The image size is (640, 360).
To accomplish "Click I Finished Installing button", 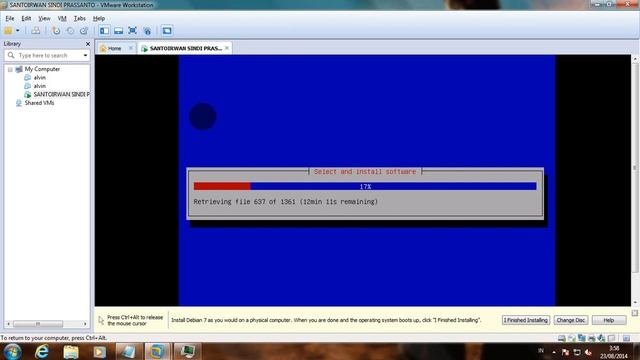I will pos(526,320).
